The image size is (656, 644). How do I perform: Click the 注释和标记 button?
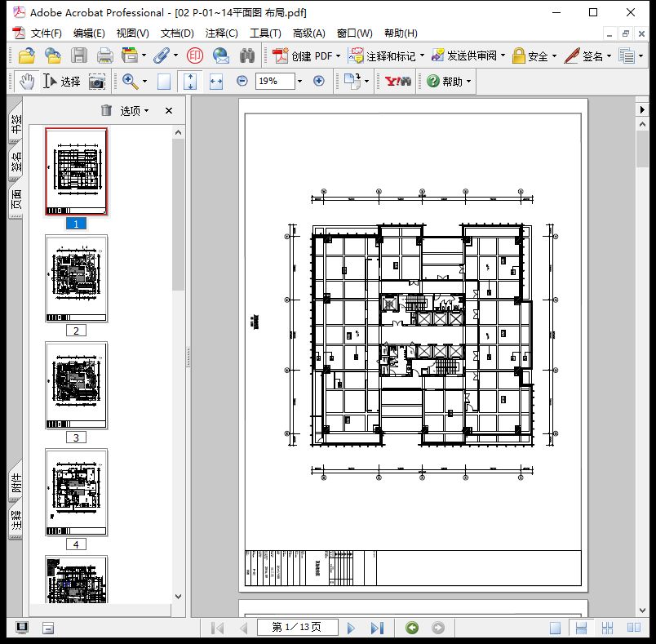click(x=384, y=56)
